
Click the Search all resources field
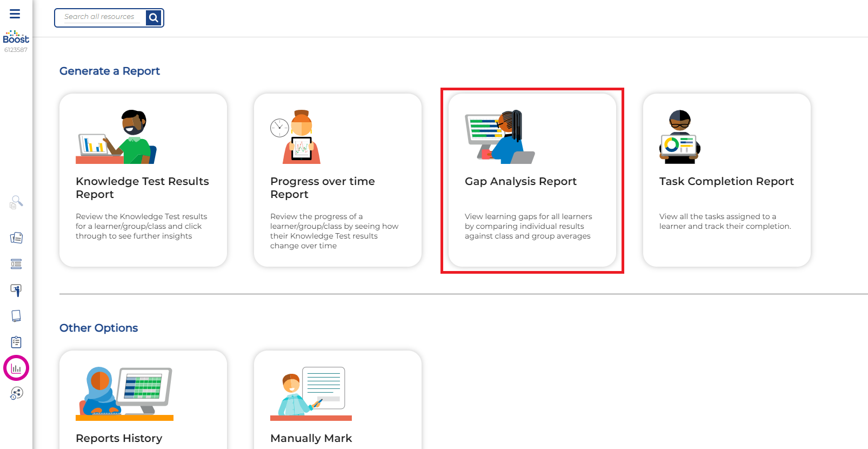point(100,17)
